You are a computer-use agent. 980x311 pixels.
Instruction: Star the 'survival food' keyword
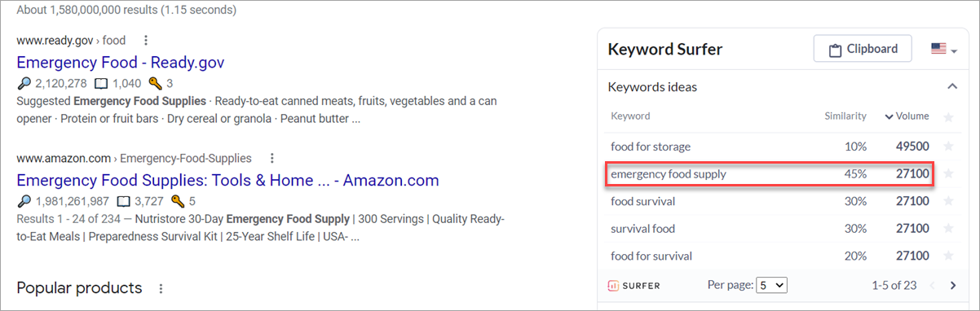[x=948, y=229]
